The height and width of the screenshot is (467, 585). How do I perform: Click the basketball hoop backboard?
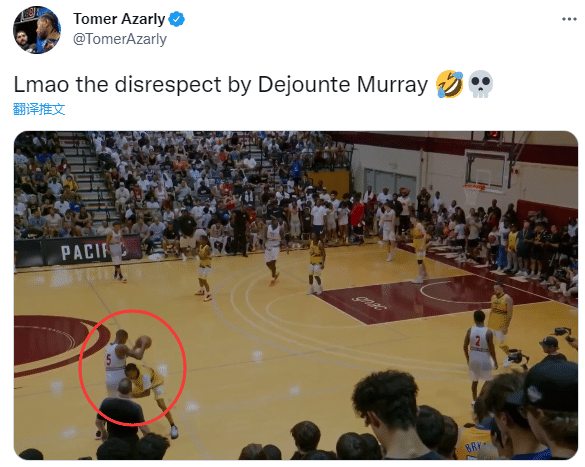[x=487, y=172]
